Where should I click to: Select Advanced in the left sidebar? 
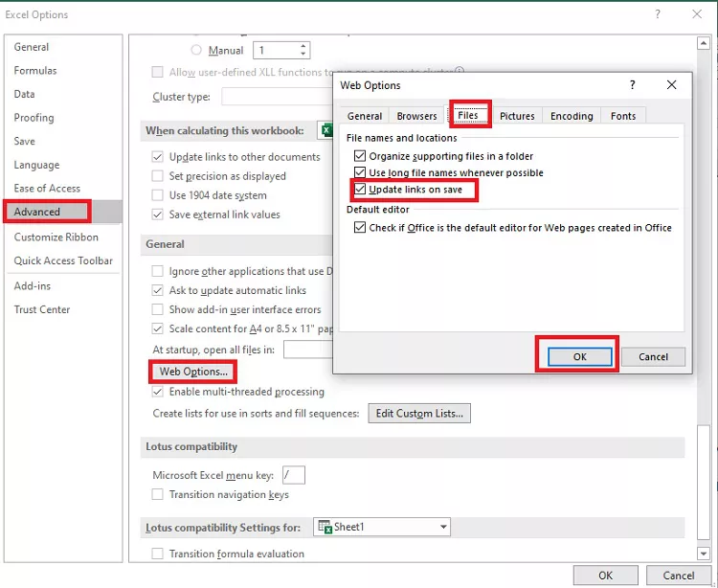point(37,212)
